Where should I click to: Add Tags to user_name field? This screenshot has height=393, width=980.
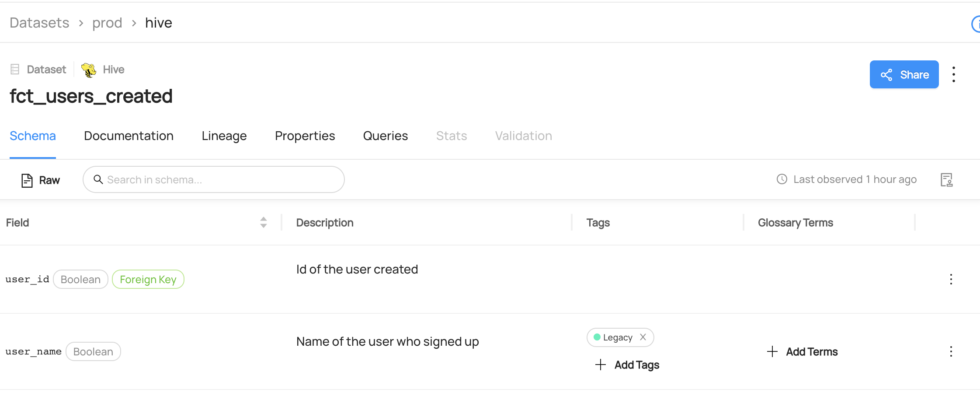click(x=627, y=365)
